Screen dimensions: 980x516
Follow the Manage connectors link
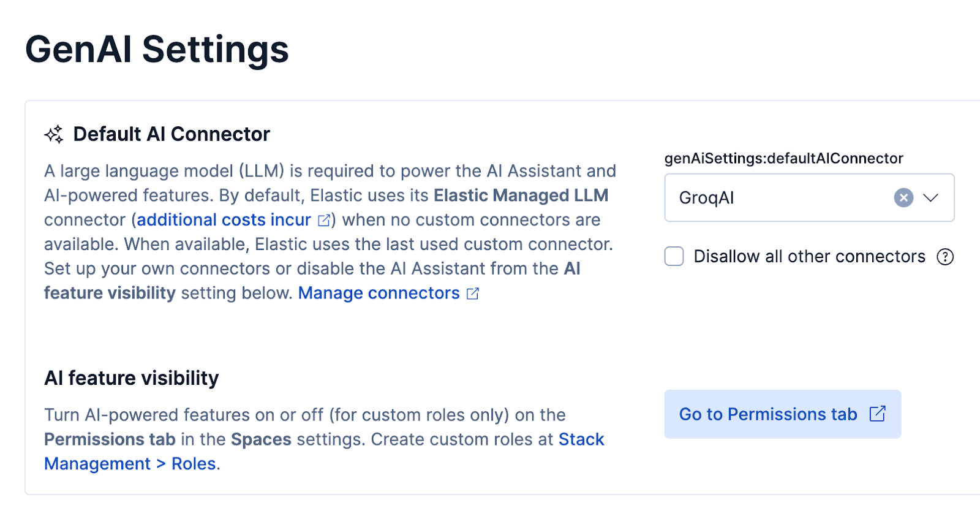[377, 294]
